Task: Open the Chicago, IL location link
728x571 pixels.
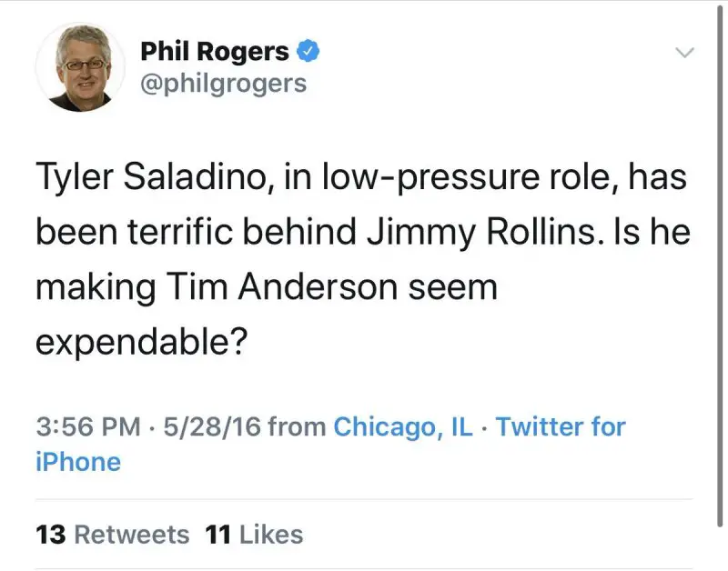Action: 403,426
